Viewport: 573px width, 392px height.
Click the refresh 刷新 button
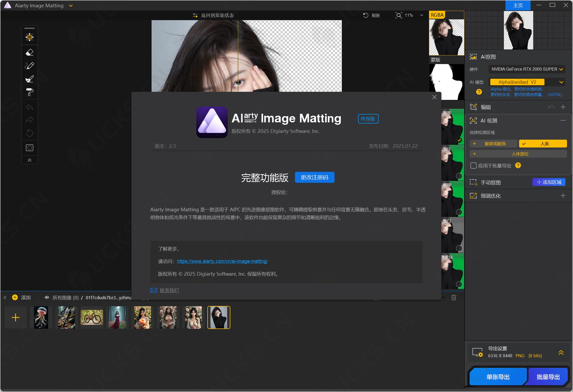pyautogui.click(x=371, y=15)
